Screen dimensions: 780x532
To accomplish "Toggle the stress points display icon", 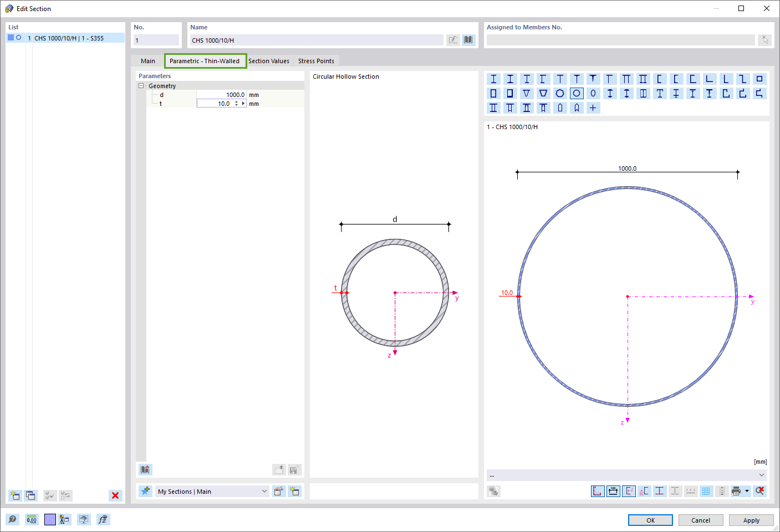I will (660, 491).
